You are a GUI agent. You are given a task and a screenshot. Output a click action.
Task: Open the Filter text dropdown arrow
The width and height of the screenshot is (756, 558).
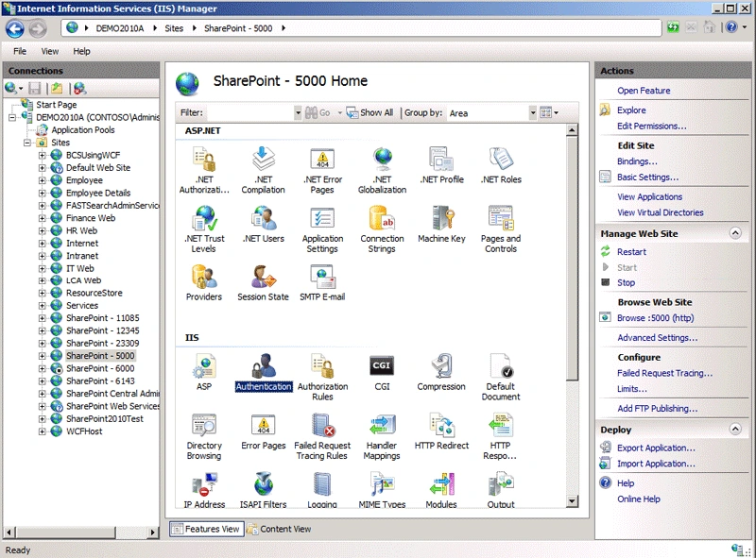coord(298,112)
